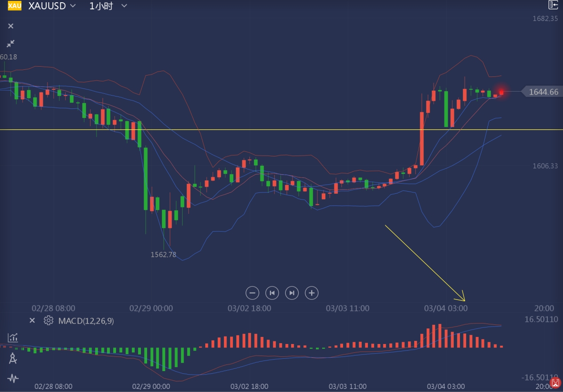Click the yellow arrow's arrowhead tip
Viewport: 563px width, 392px height.
tap(463, 300)
